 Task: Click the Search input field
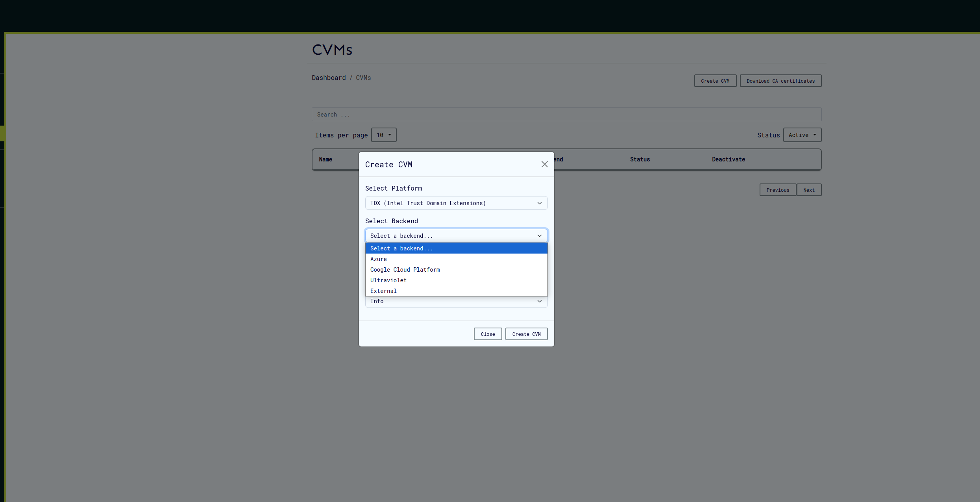(x=566, y=115)
